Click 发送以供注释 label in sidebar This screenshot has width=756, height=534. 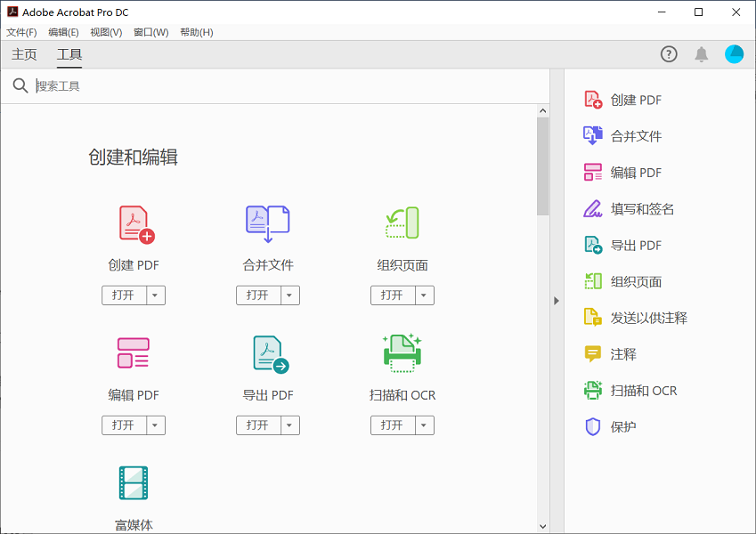coord(649,318)
